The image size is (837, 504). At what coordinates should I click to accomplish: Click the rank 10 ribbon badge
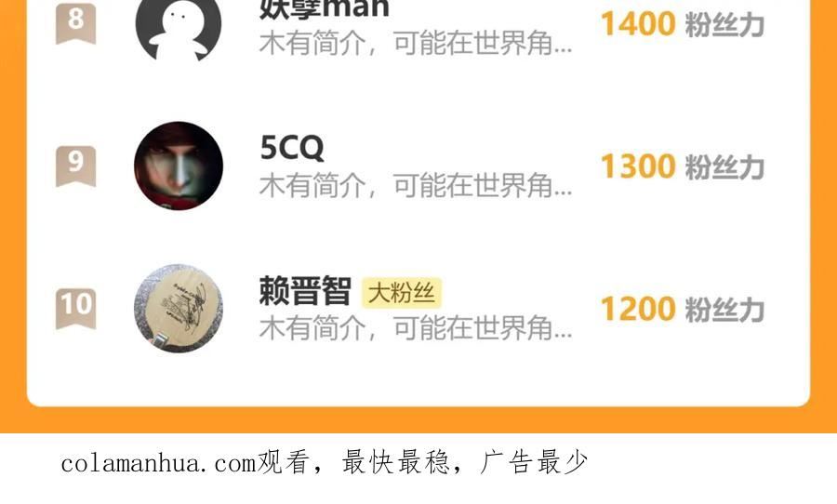click(76, 309)
